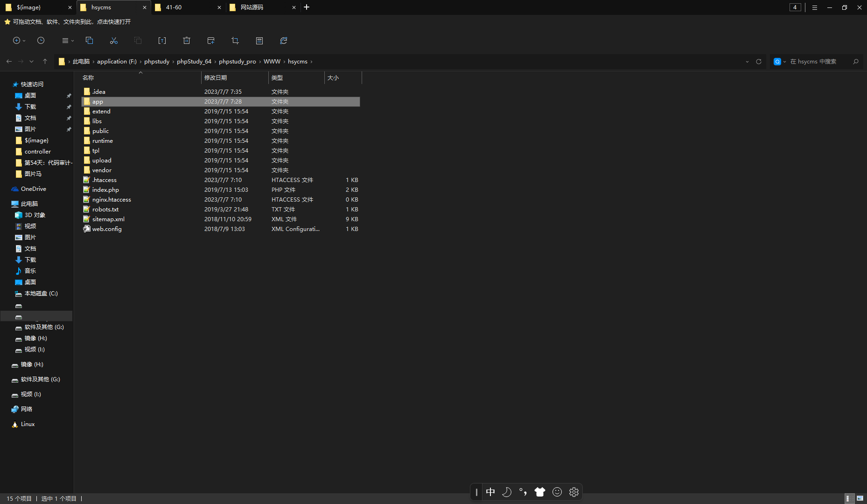Click the Rename toolbar icon
The width and height of the screenshot is (867, 504).
point(162,41)
